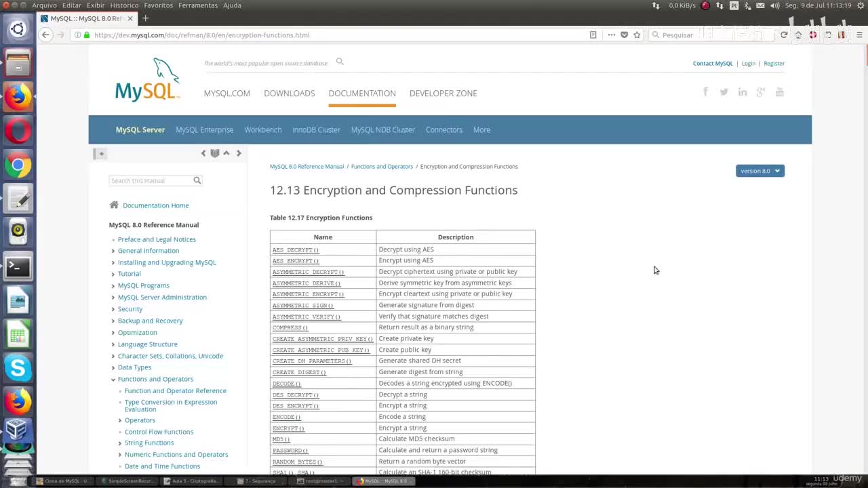Go to Documentation Home

(x=156, y=205)
